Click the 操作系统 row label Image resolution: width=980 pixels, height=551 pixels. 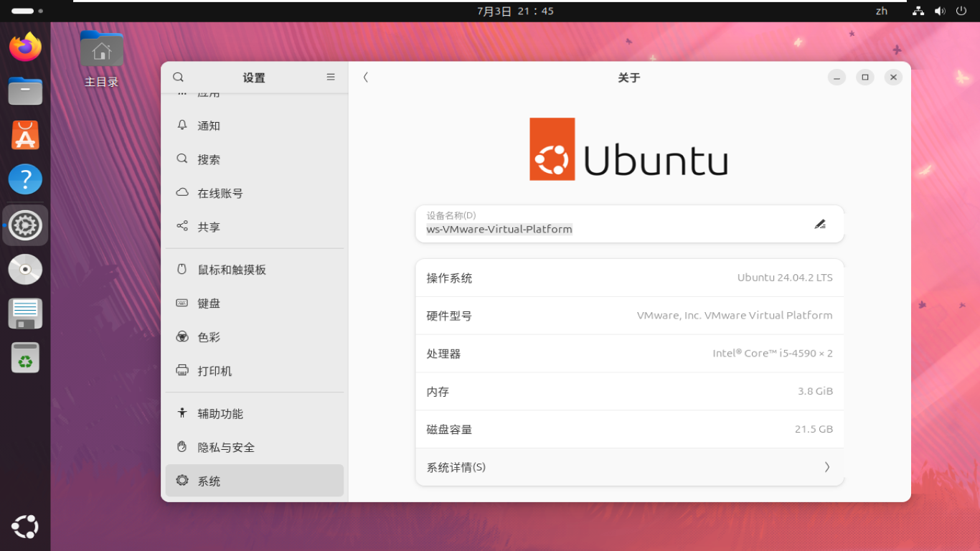pos(449,278)
